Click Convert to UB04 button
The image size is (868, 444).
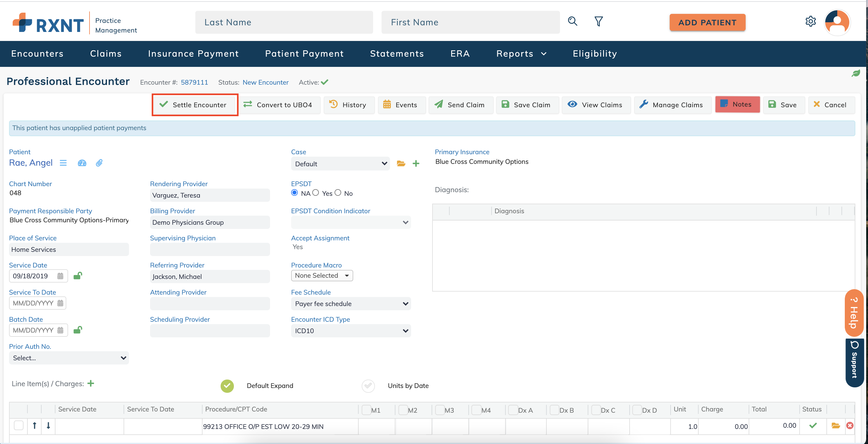click(279, 105)
